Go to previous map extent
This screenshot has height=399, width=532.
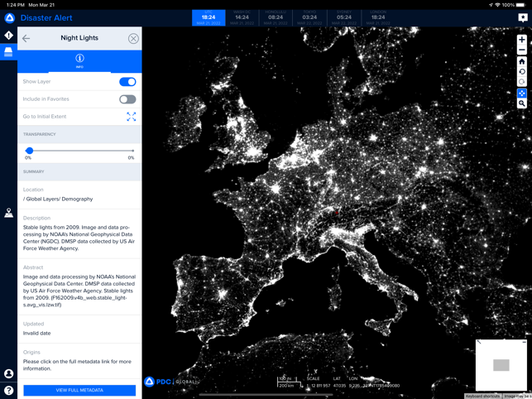click(x=522, y=72)
